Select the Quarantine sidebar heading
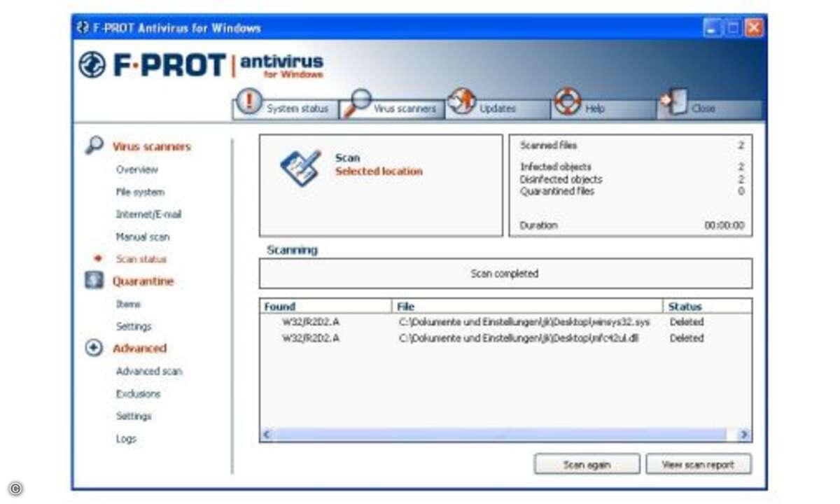Screen dimensions: 840x504 (143, 281)
